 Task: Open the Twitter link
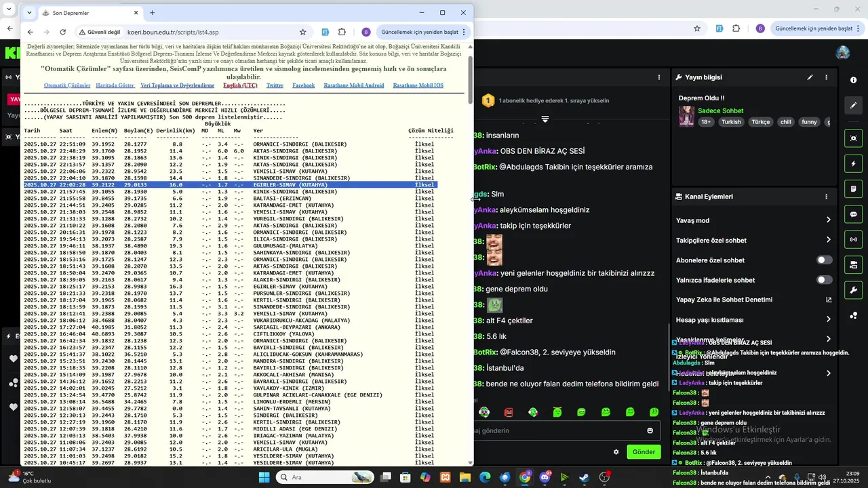[x=275, y=85]
